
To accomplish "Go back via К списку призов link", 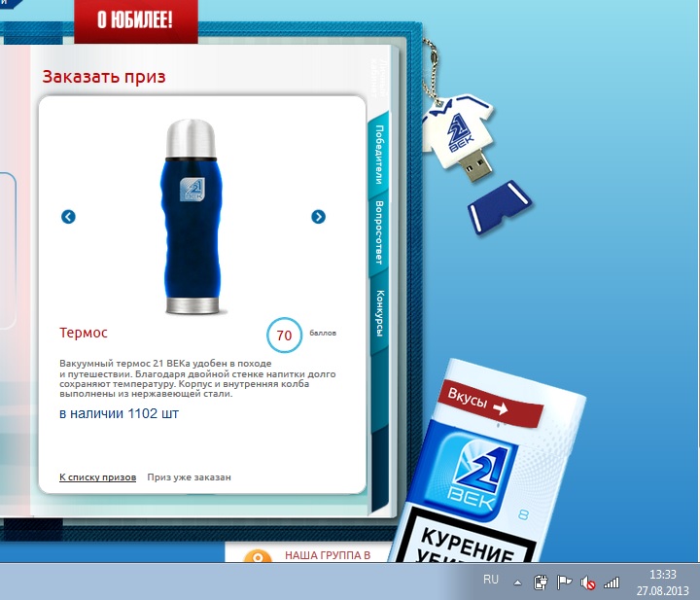I will point(98,477).
